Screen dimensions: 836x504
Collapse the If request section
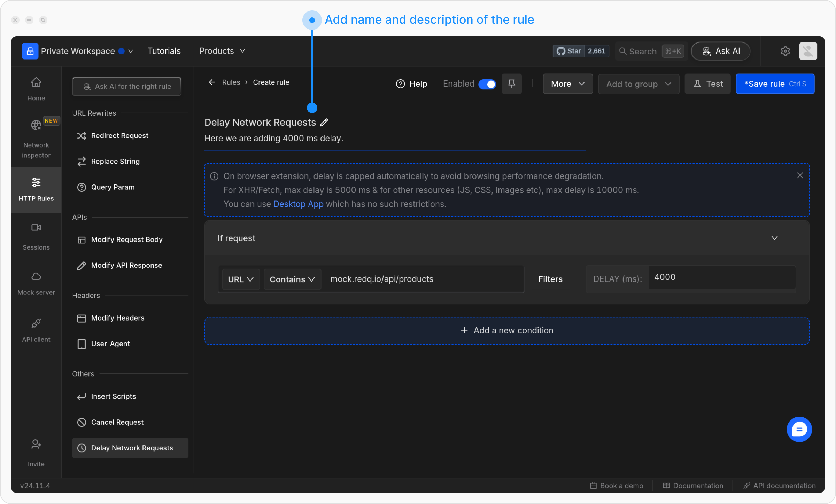coord(774,238)
